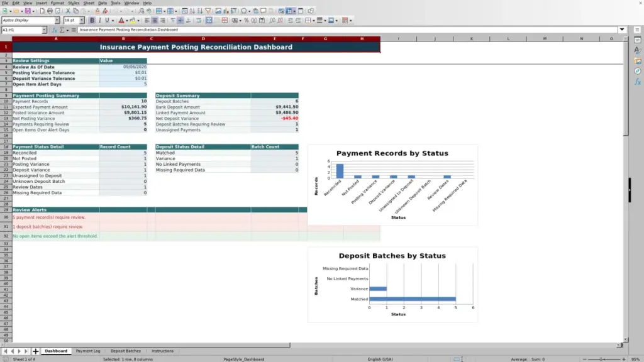Open the Sidebar Properties panel icon
Screen dimensions: 644x362
(638, 40)
